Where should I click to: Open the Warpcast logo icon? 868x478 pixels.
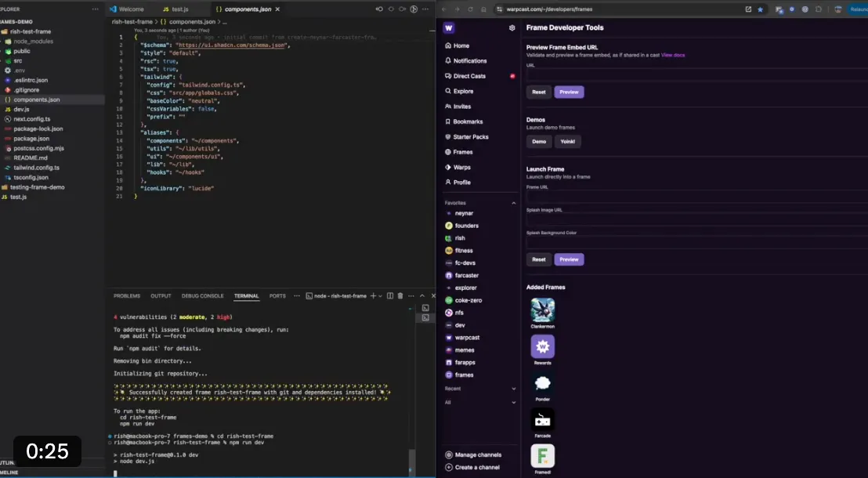pyautogui.click(x=449, y=27)
